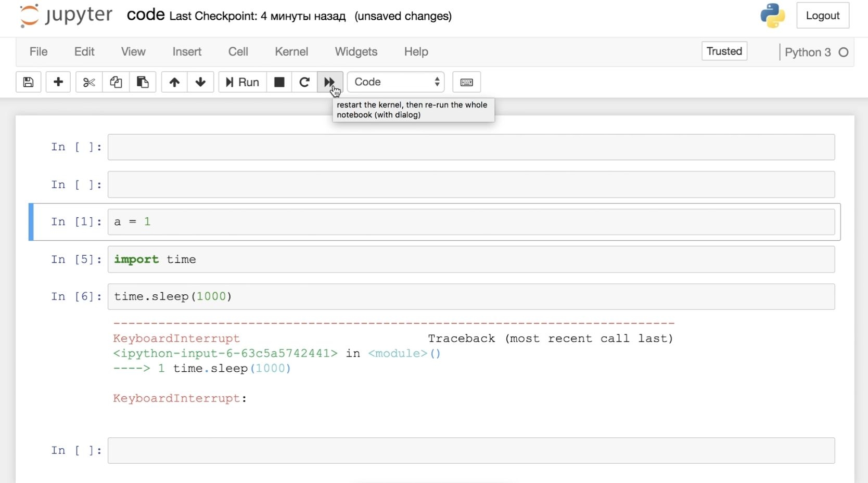Copy selected cells icon
868x483 pixels.
pos(116,82)
